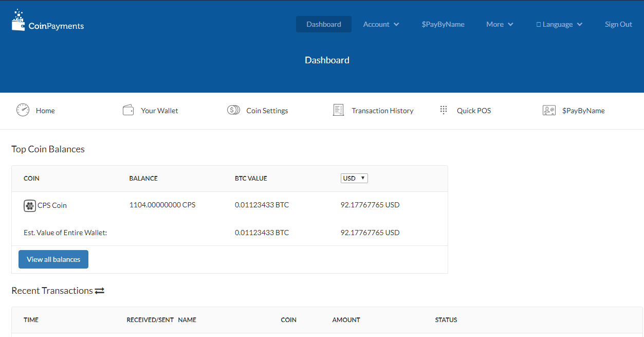The image size is (644, 337).
Task: Click the wallet total 0.01123433 BTC value
Action: pos(262,233)
